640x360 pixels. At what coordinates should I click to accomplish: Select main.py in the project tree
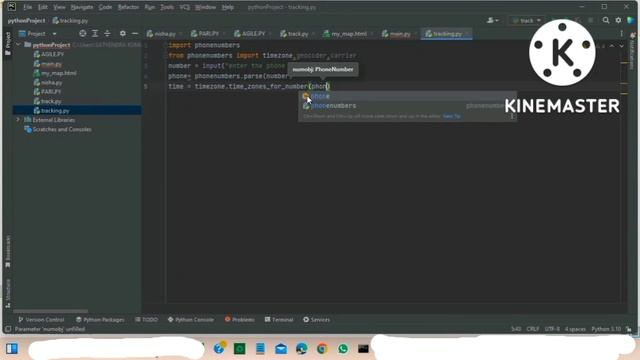click(x=47, y=64)
